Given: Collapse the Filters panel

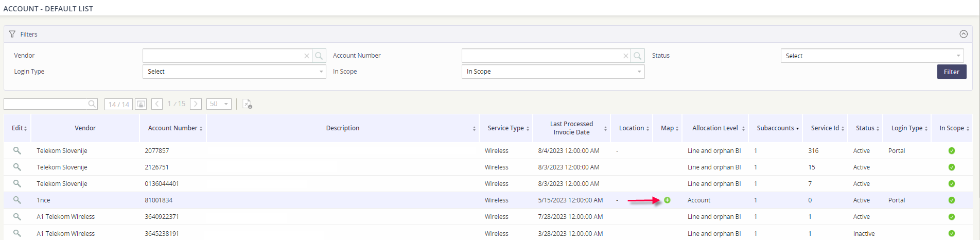Looking at the screenshot, I should click(x=964, y=34).
